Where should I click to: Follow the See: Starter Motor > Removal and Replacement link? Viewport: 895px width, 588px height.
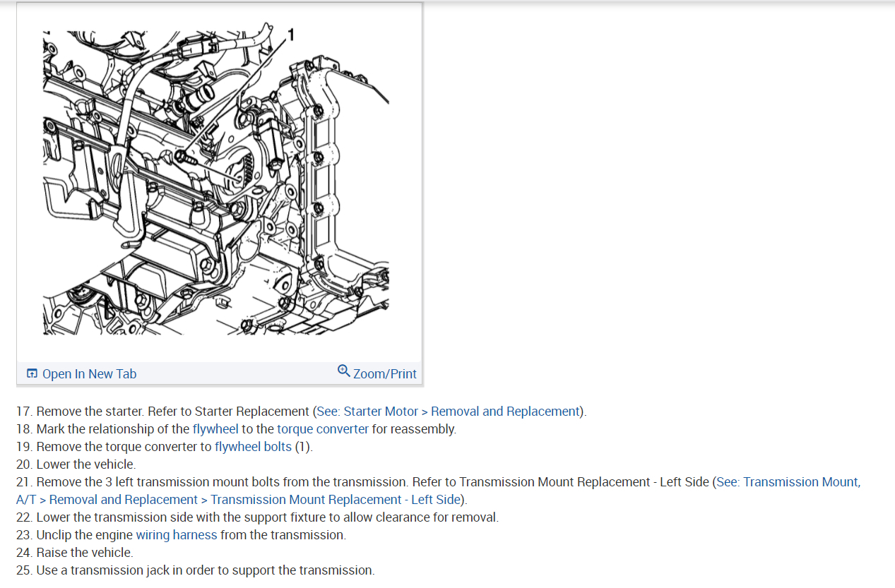[x=449, y=412]
